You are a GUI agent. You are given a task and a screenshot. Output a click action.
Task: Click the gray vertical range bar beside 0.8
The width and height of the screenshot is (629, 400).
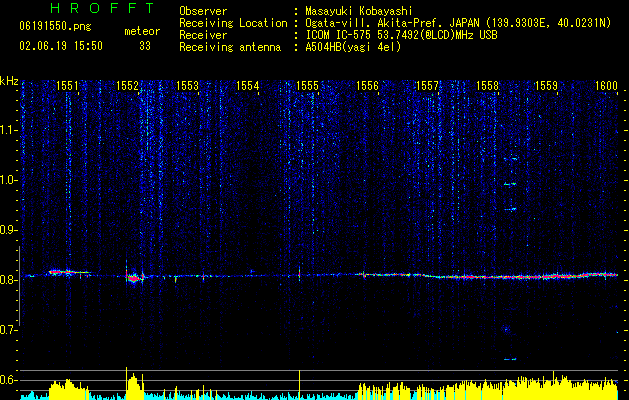coord(19,286)
